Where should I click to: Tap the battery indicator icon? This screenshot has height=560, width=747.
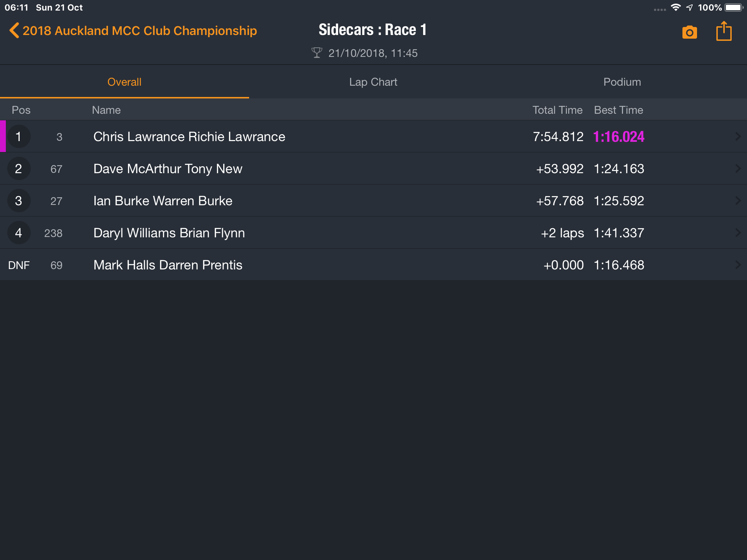(x=734, y=7)
